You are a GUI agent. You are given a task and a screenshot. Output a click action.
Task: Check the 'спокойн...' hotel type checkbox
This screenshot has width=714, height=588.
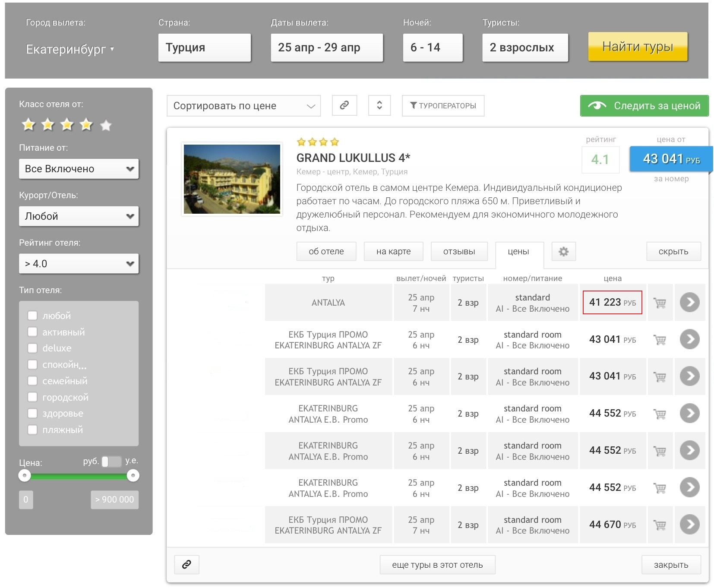32,364
